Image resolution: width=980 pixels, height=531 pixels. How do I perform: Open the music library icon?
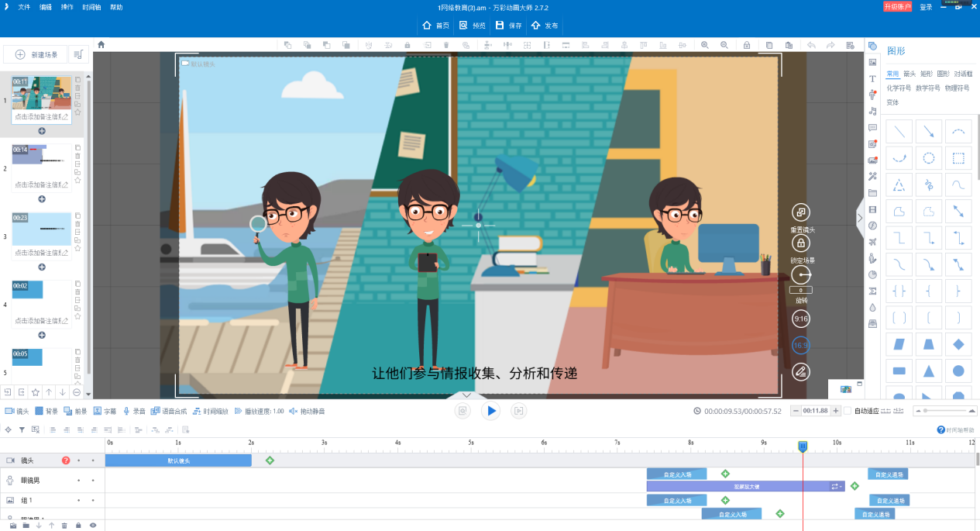(873, 111)
